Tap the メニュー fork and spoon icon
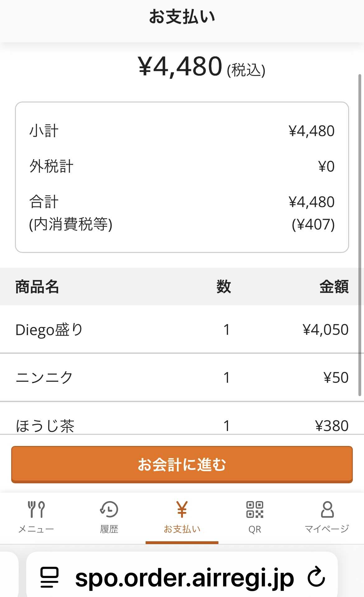 tap(36, 509)
